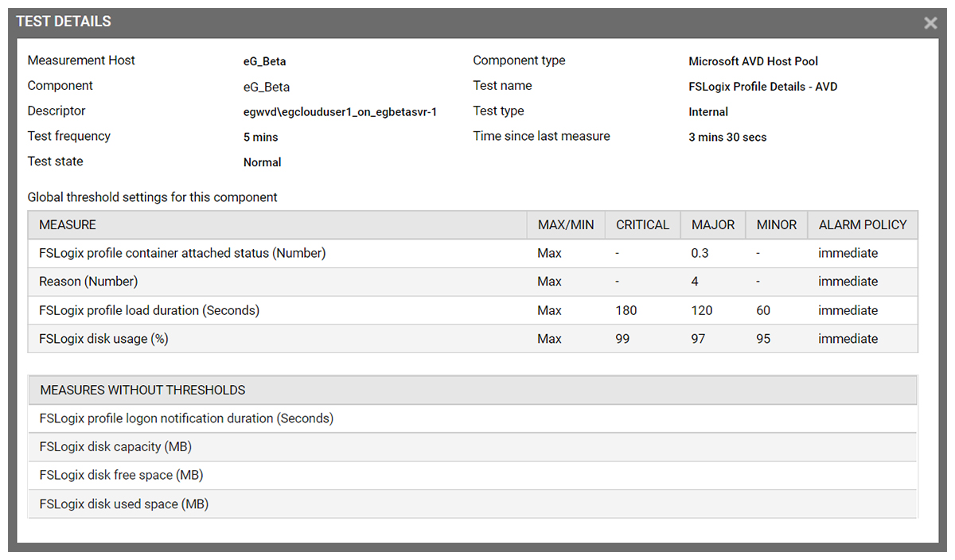Screen dimensions: 955x560
Task: Click the Test frequency value 5 mins
Action: click(261, 138)
